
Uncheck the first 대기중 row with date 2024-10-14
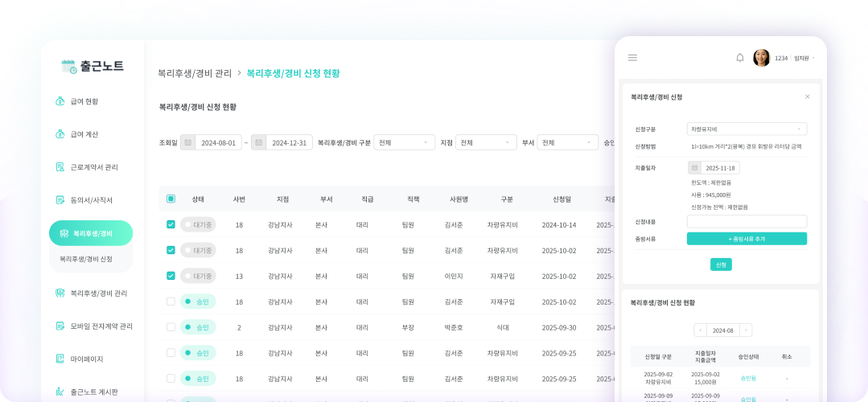pos(171,225)
